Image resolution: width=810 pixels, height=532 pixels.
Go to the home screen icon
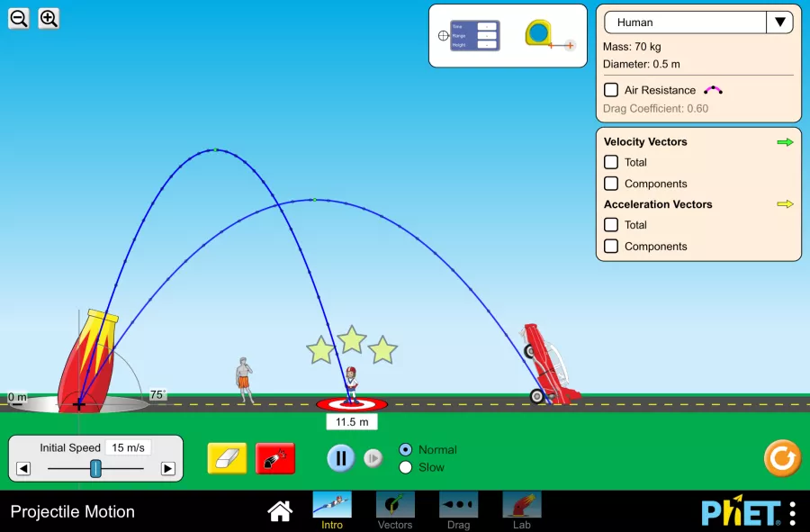(280, 511)
